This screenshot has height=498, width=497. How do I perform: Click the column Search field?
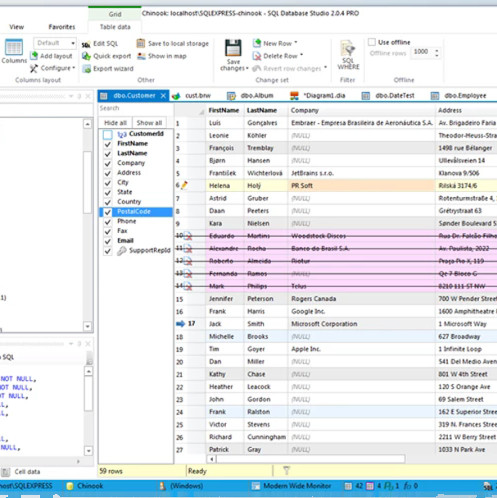(x=136, y=108)
